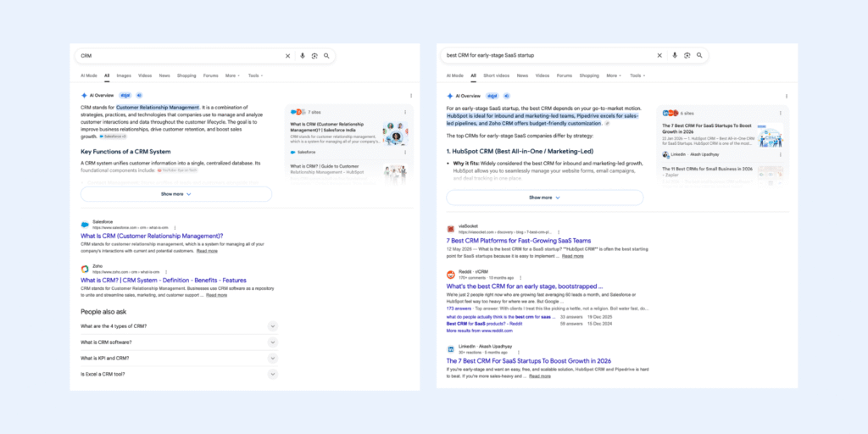Screen dimensions: 868x434
Task: Click the Reddit favicon in search results
Action: point(451,275)
